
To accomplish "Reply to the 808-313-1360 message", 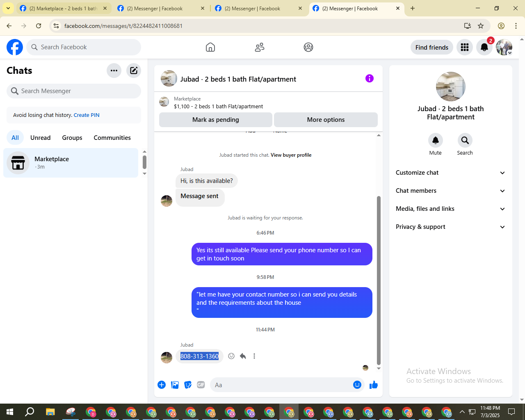I will [243, 356].
